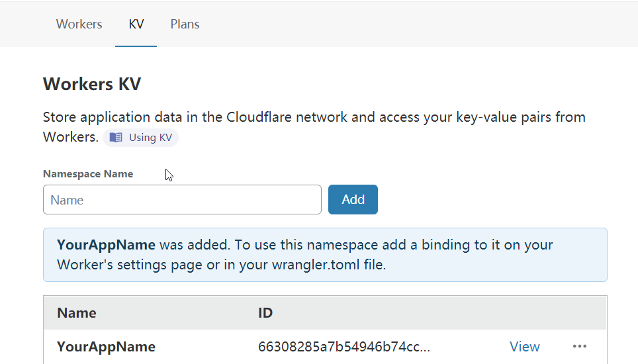The image size is (638, 364).
Task: Open the Plans tab
Action: click(x=185, y=24)
